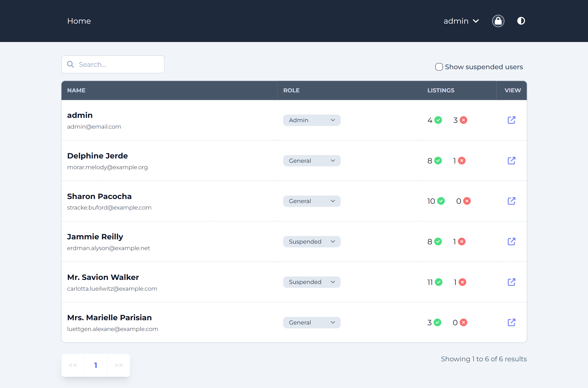Expand the admin user menu dropdown
Image resolution: width=588 pixels, height=388 pixels.
pos(461,21)
